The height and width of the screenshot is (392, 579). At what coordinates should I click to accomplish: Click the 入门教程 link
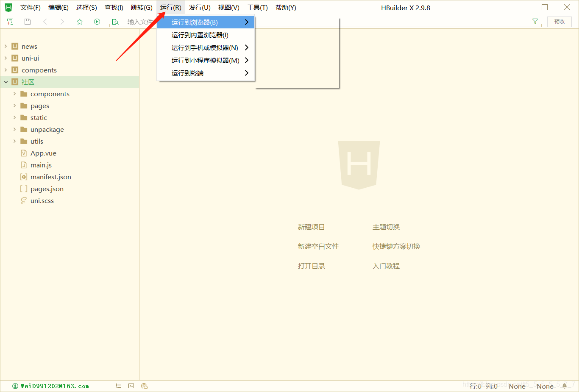pos(386,266)
